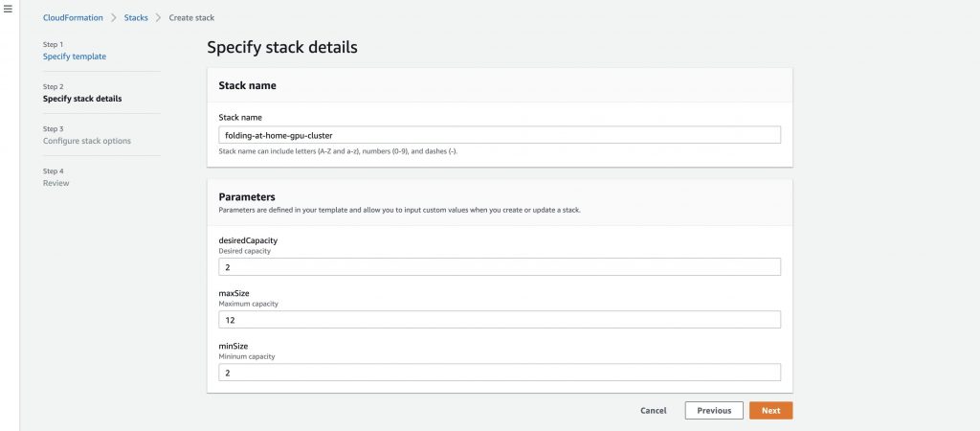
Task: Click the folding-at-home-gpu-cluster stack name field
Action: tap(500, 134)
